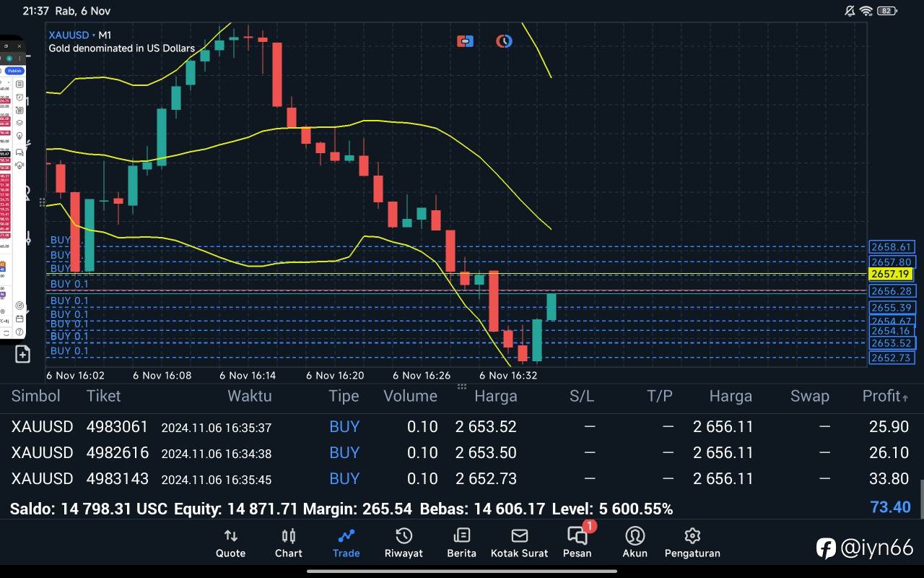Image resolution: width=924 pixels, height=578 pixels.
Task: Tap the add new document icon
Action: [22, 354]
